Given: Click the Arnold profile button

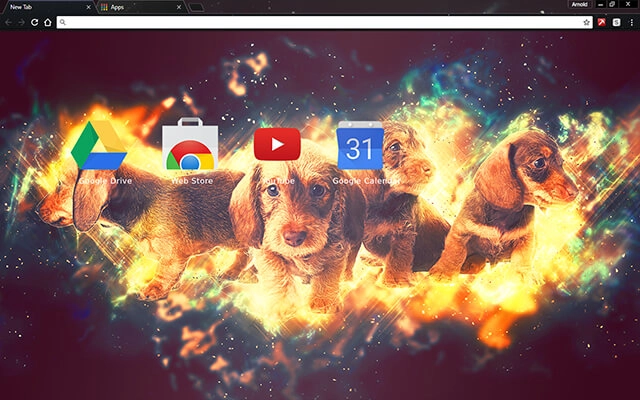Looking at the screenshot, I should click(580, 4).
